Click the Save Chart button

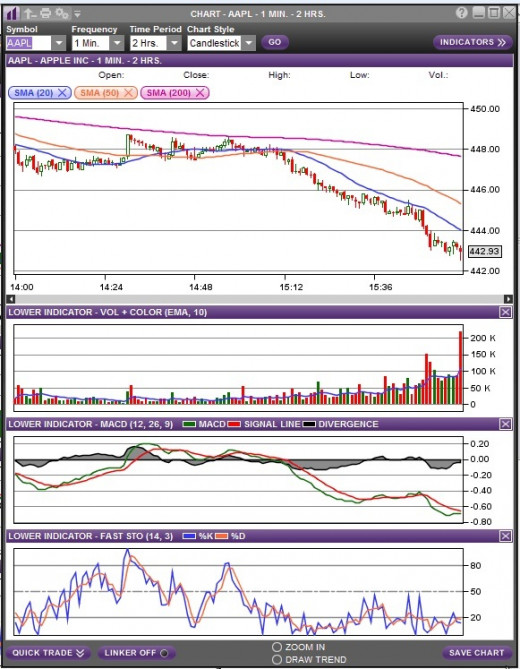pos(476,653)
